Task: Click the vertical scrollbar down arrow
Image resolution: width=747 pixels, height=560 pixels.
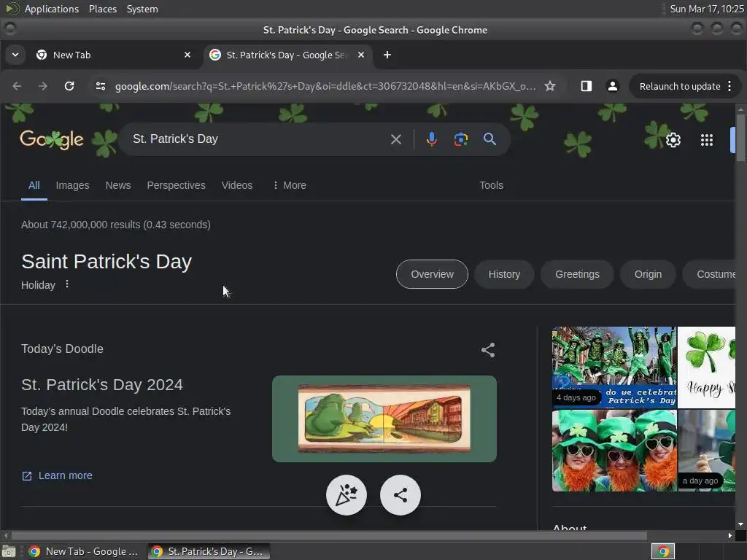Action: [740, 524]
